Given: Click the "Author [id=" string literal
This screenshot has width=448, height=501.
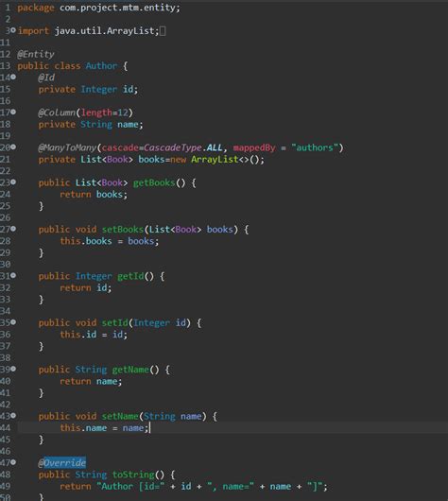Looking at the screenshot, I should 130,487.
